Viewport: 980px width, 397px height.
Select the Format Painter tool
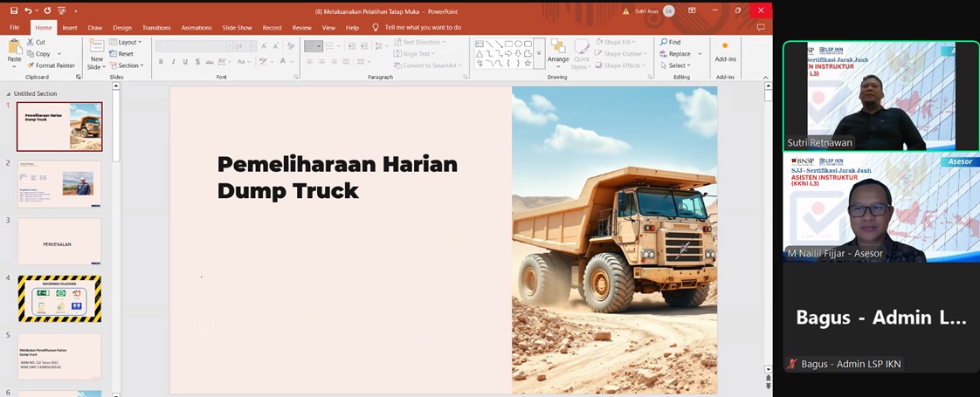[51, 65]
